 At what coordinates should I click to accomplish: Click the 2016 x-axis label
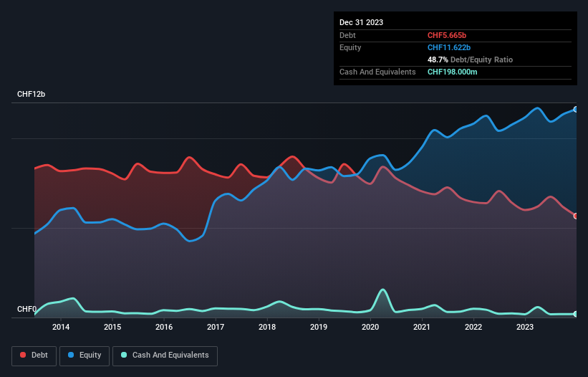pyautogui.click(x=164, y=327)
